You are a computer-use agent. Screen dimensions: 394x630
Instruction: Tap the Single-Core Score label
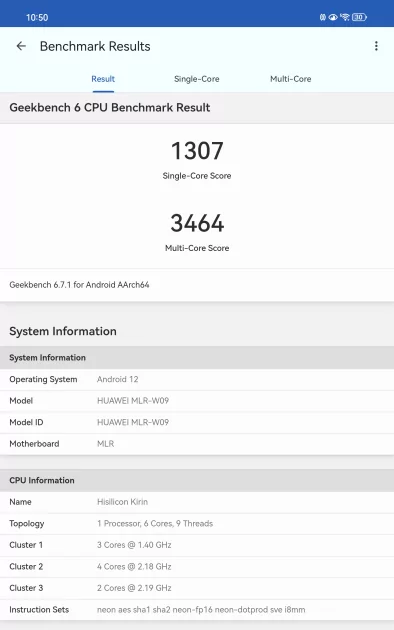coord(197,176)
